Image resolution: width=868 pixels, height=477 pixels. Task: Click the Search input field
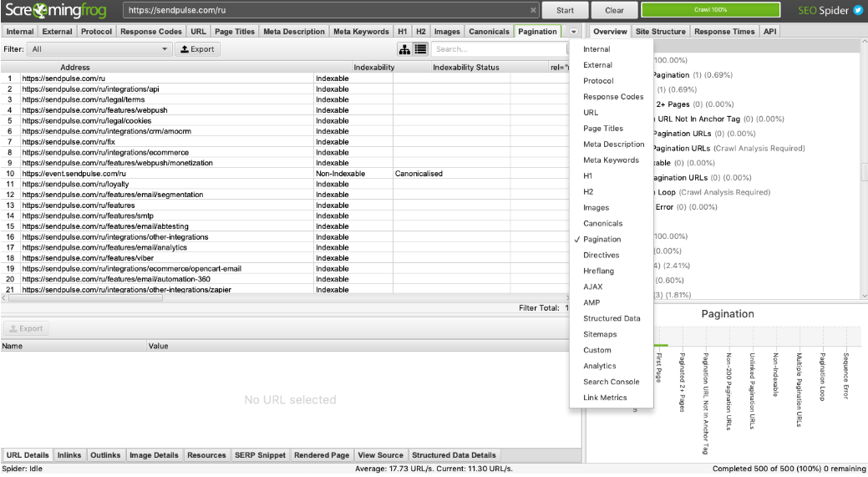tap(498, 49)
